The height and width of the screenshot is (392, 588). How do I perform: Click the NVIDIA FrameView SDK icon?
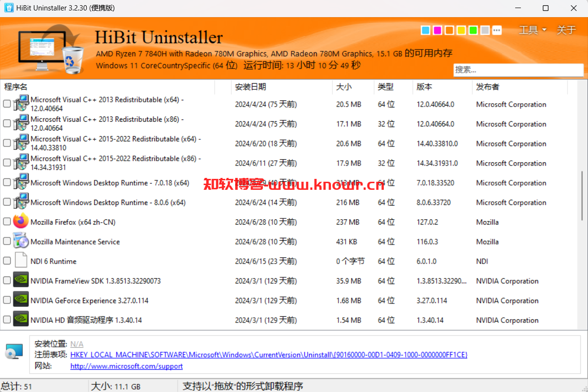coord(21,280)
